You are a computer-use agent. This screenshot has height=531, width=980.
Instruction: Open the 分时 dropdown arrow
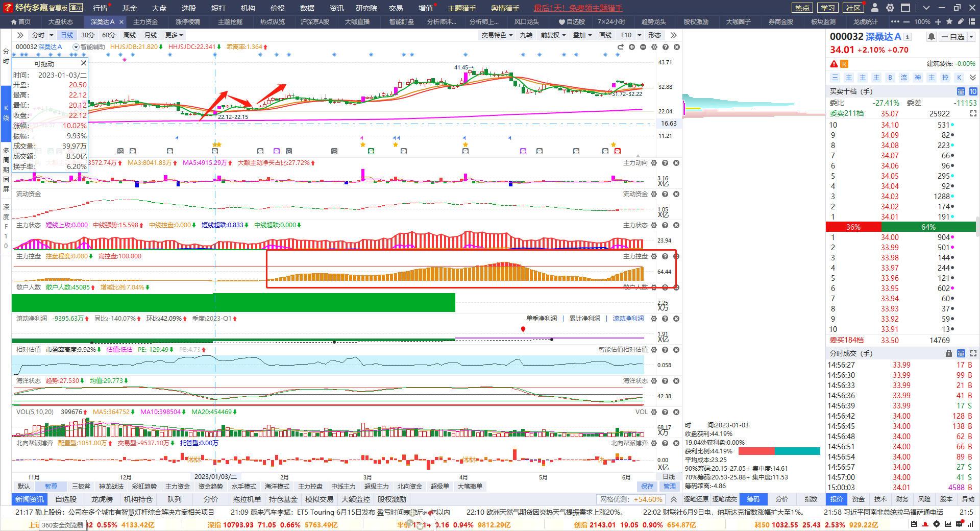(51, 35)
